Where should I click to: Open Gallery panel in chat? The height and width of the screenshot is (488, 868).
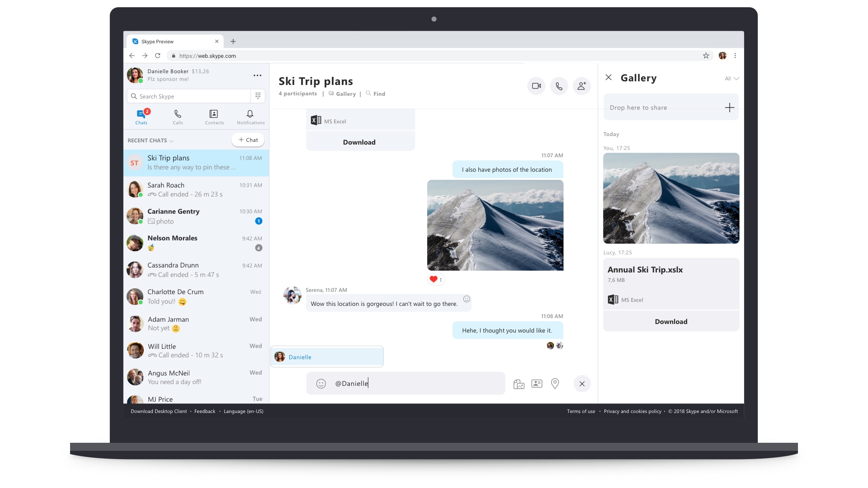click(341, 94)
